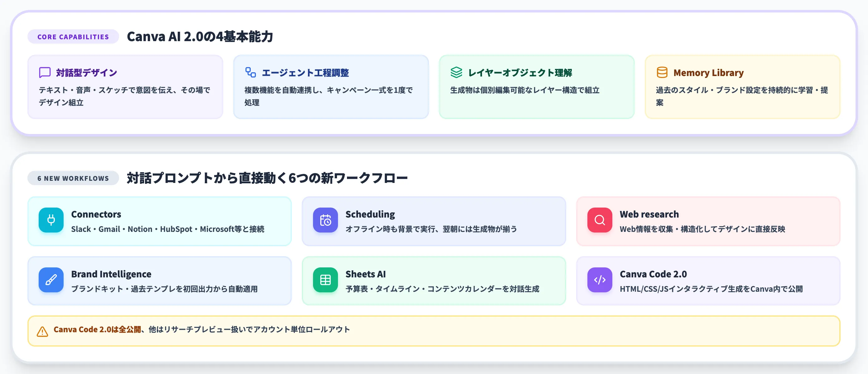Click the 6 NEW WORKFLOWS badge
The image size is (868, 374).
(73, 178)
